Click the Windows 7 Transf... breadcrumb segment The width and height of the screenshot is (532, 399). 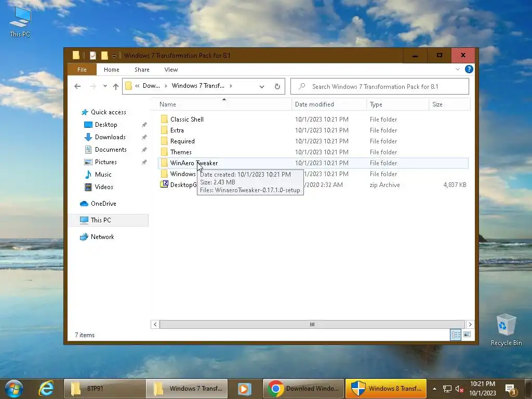(198, 86)
